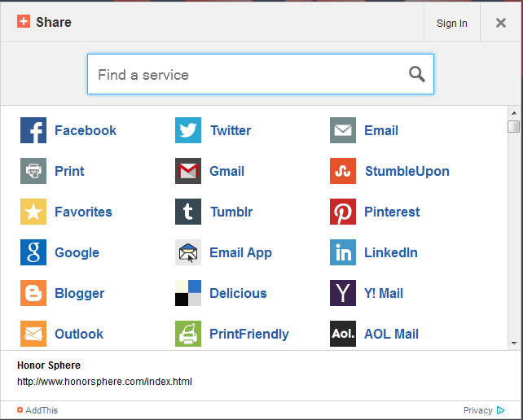Click the search magnifier icon
Image resolution: width=523 pixels, height=420 pixels.
417,74
